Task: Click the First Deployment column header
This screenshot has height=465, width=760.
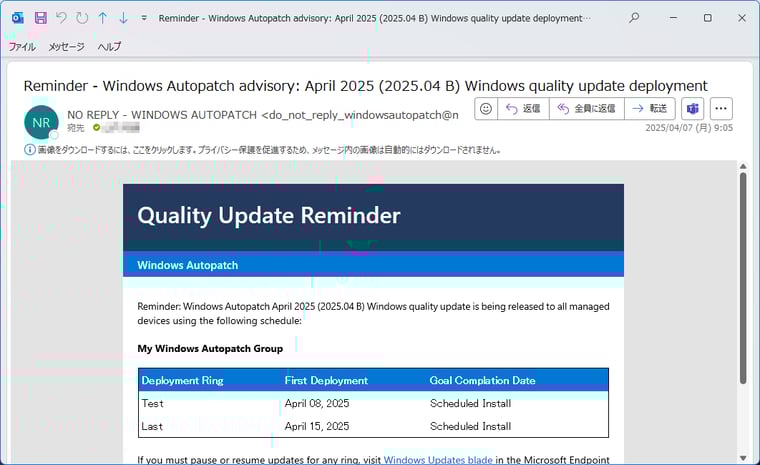Action: pos(326,381)
